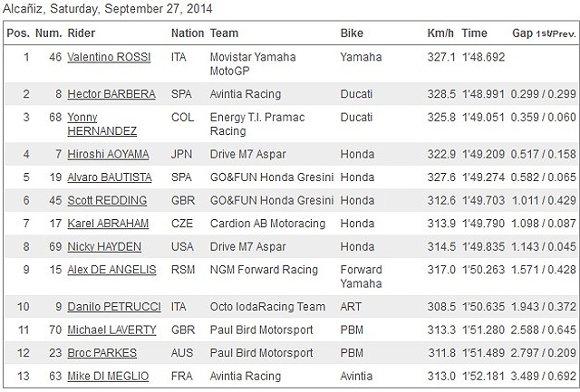The height and width of the screenshot is (392, 580).
Task: Click the Rider column header
Action: coord(81,33)
